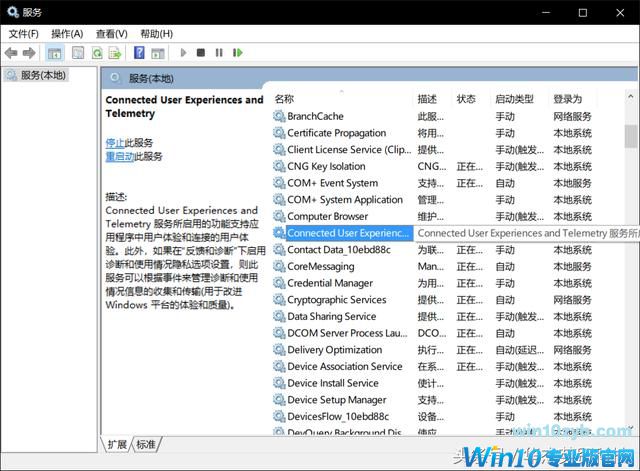
Task: Open the 操作(A) menu
Action: [67, 34]
